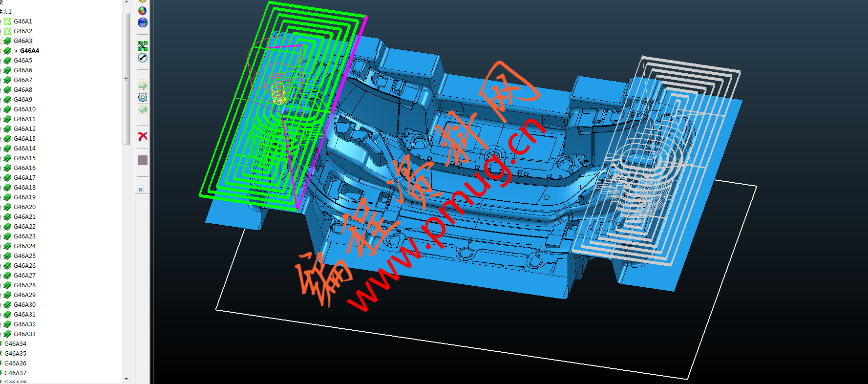This screenshot has width=868, height=384.
Task: Click the tree panel vertical scrollbar thumb
Action: (127, 78)
